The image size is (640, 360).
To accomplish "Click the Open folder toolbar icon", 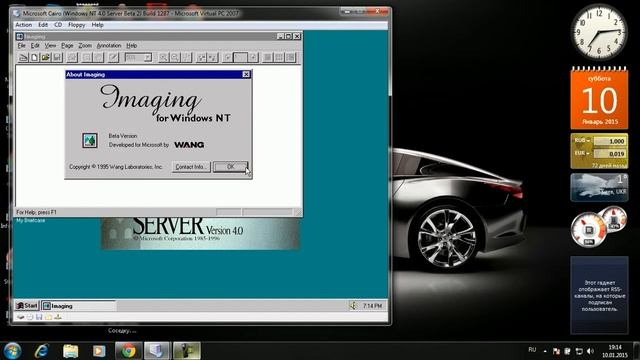I will [x=45, y=58].
